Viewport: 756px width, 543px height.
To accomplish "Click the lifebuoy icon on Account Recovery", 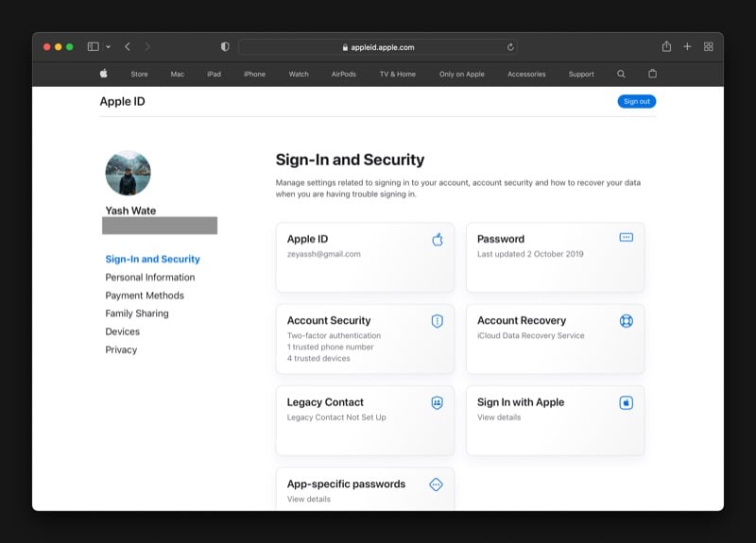I will pyautogui.click(x=626, y=321).
